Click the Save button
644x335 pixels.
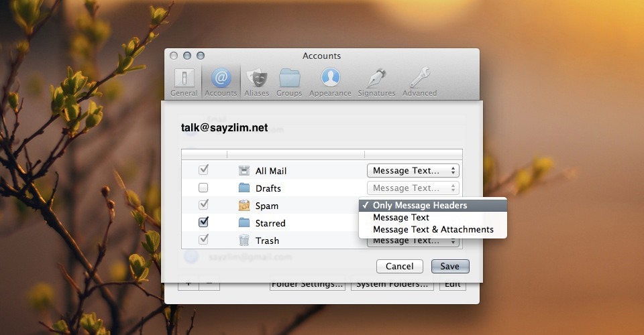pos(449,266)
